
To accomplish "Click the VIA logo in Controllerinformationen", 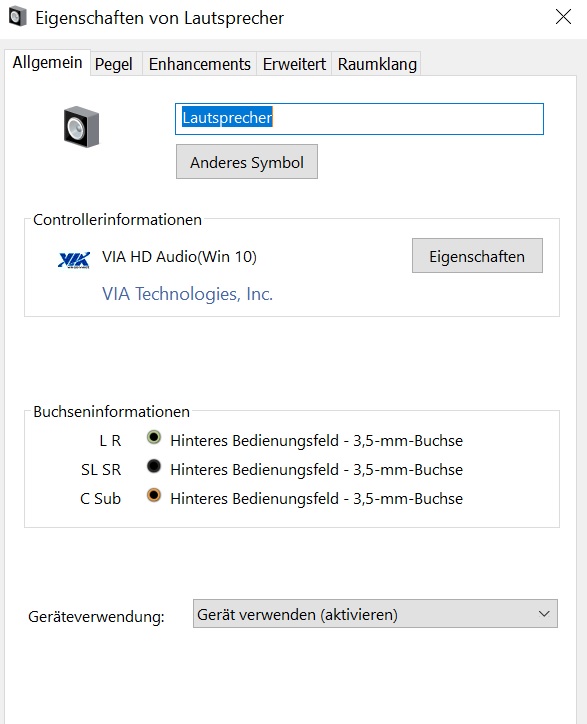I will tap(74, 260).
